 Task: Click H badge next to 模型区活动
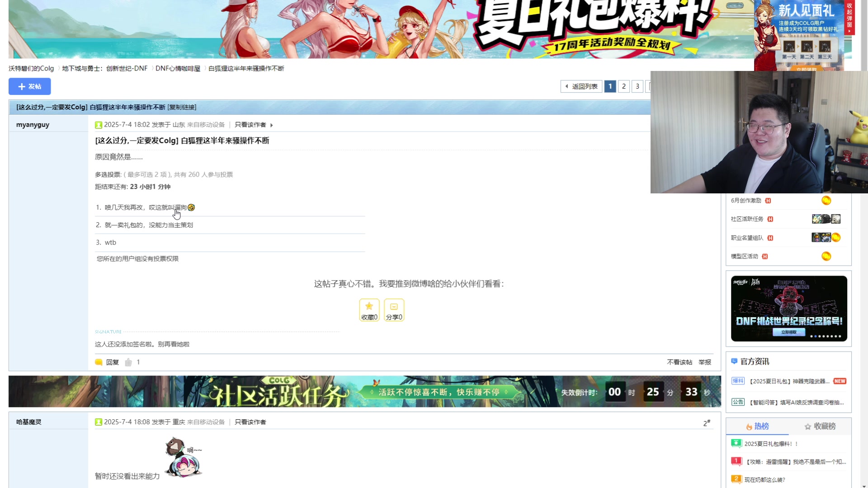coord(765,256)
